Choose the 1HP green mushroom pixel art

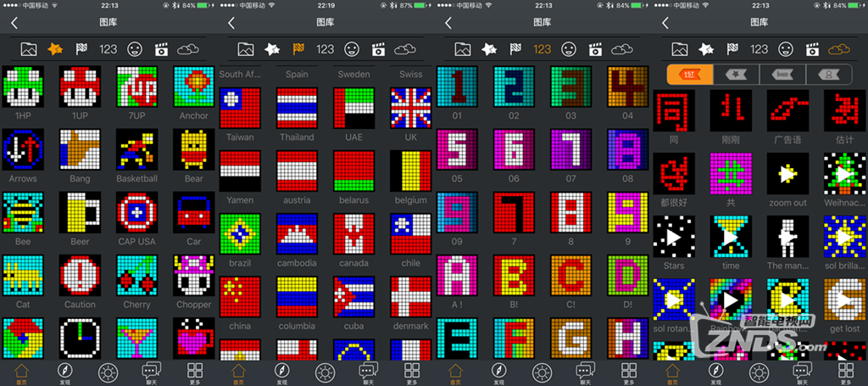coord(23,87)
